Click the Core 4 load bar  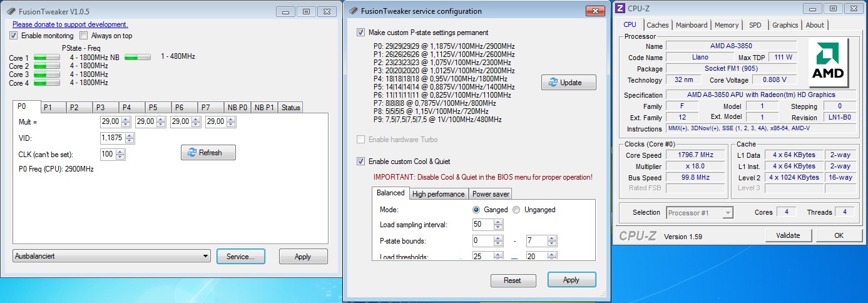tap(46, 83)
